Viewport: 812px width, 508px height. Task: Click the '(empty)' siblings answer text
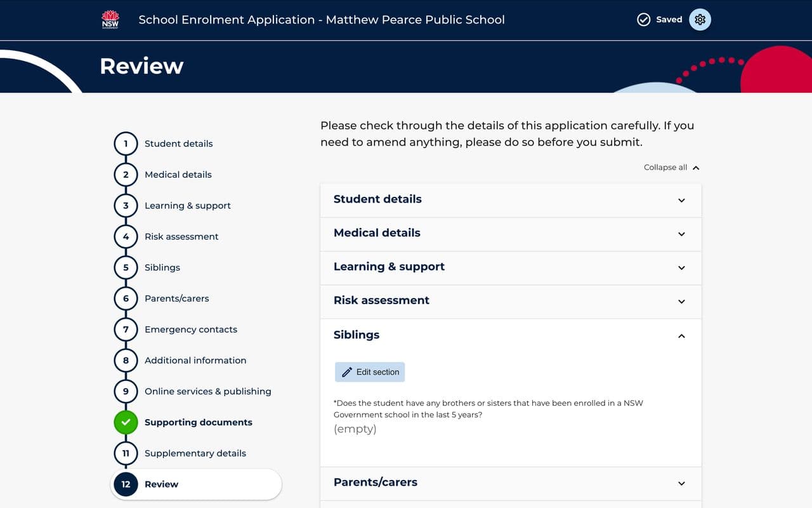[x=355, y=429]
